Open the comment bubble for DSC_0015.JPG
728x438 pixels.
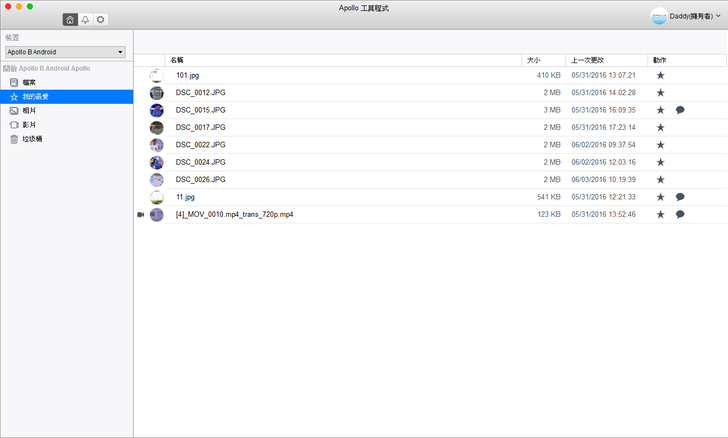click(x=680, y=110)
